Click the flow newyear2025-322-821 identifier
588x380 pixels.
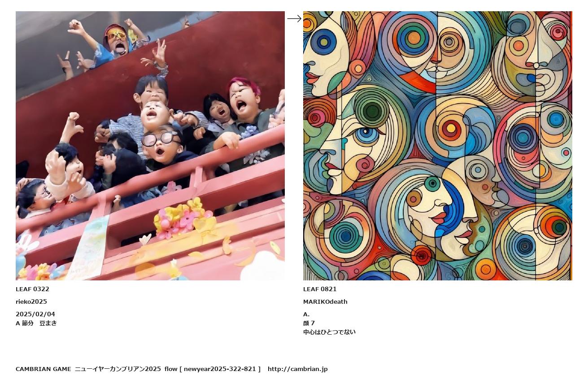coord(213,369)
